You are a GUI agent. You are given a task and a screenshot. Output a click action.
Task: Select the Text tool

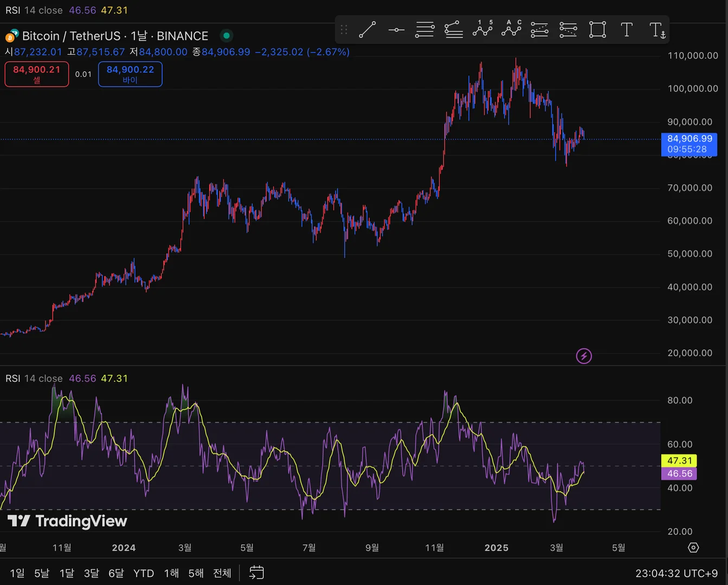point(627,30)
